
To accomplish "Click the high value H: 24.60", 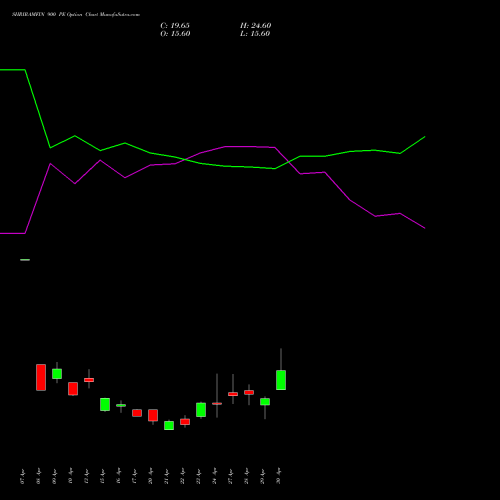I will (256, 26).
